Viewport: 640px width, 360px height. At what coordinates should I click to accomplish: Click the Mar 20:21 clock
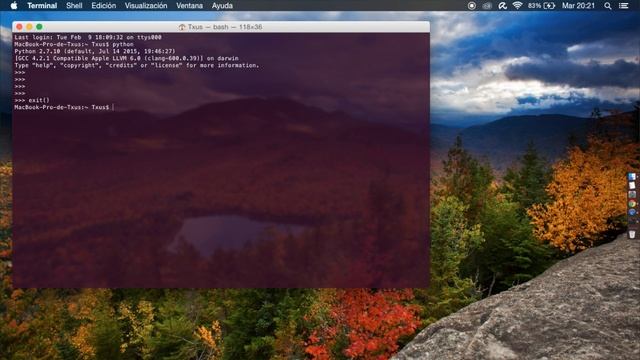[578, 6]
